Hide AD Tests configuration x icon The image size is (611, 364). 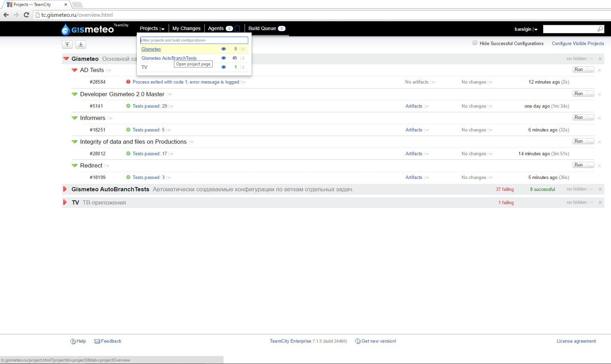point(599,70)
